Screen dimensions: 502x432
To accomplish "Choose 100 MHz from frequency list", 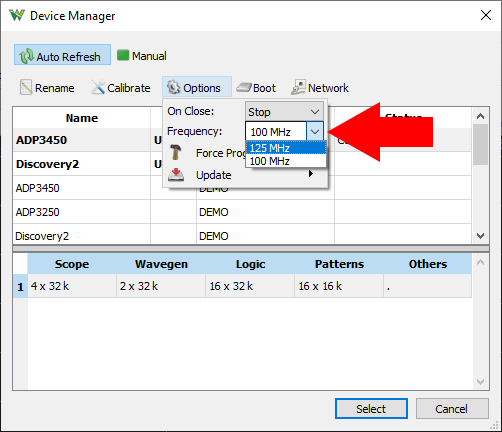I will click(286, 161).
